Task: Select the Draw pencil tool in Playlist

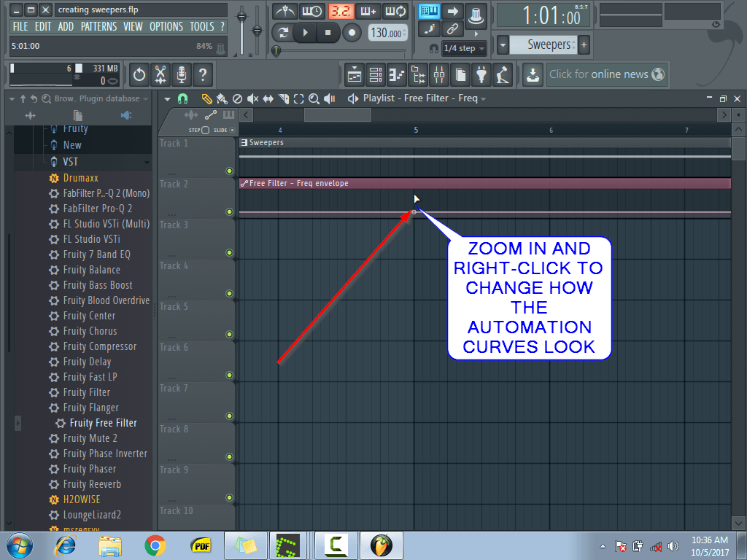Action: point(206,99)
